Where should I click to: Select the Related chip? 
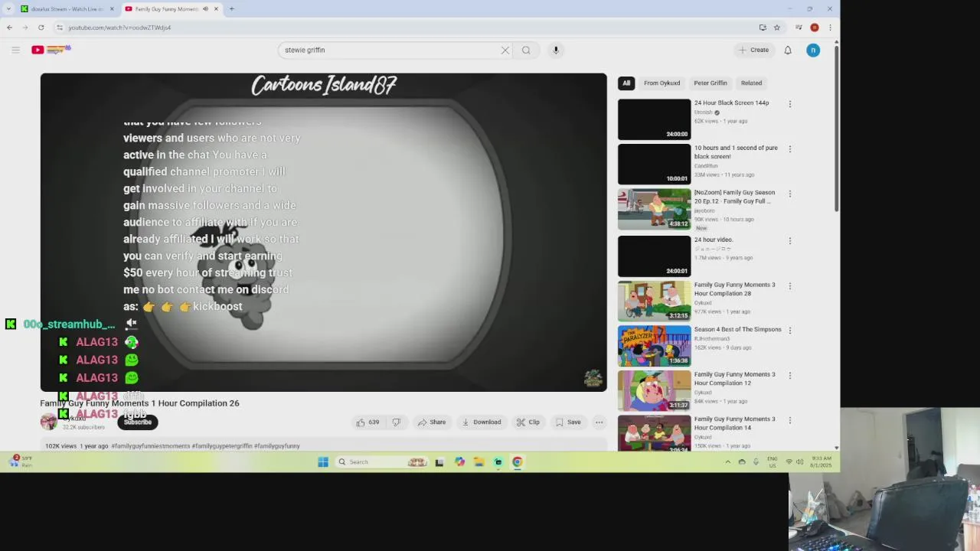751,83
